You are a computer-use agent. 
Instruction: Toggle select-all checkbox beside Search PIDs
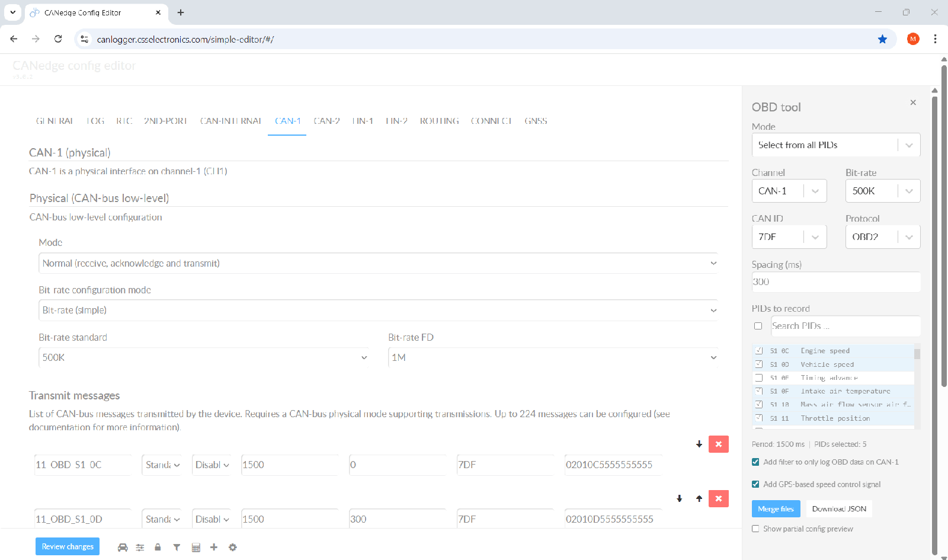click(758, 326)
